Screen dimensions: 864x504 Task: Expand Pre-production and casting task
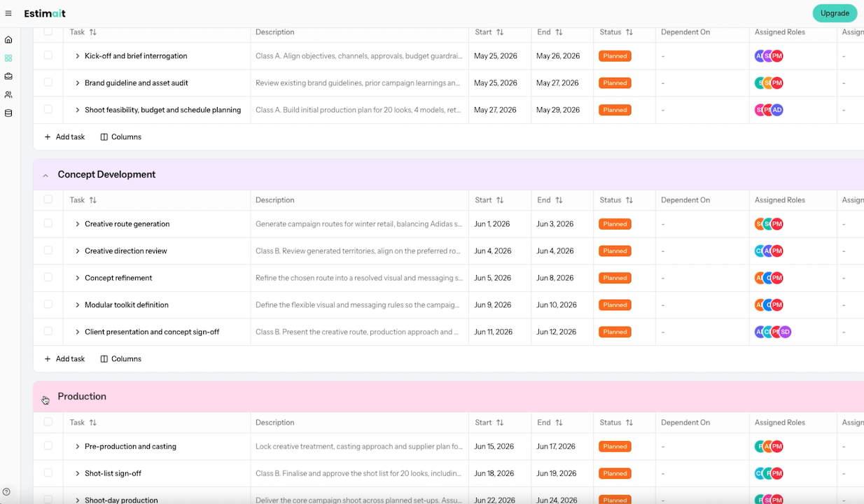(78, 447)
